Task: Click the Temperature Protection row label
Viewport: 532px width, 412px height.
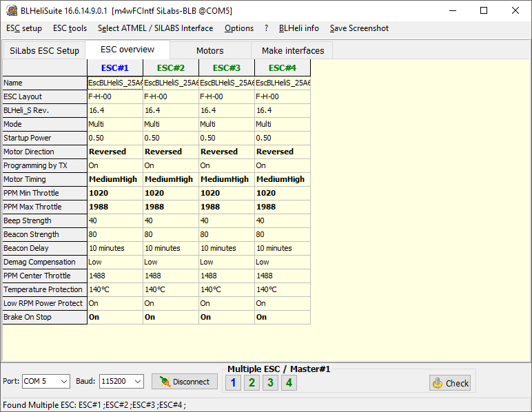Action: tap(45, 289)
